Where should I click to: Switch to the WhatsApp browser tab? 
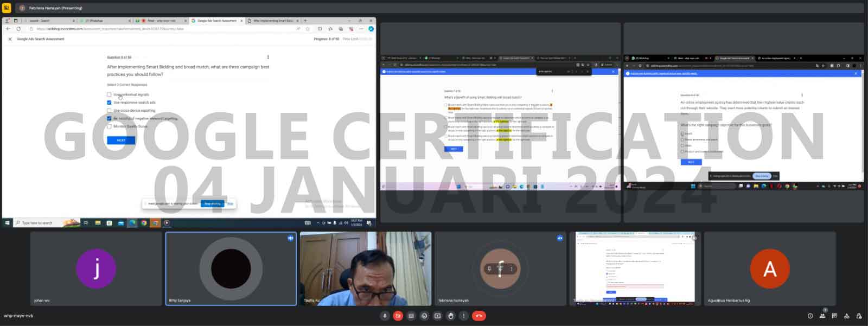pyautogui.click(x=103, y=21)
